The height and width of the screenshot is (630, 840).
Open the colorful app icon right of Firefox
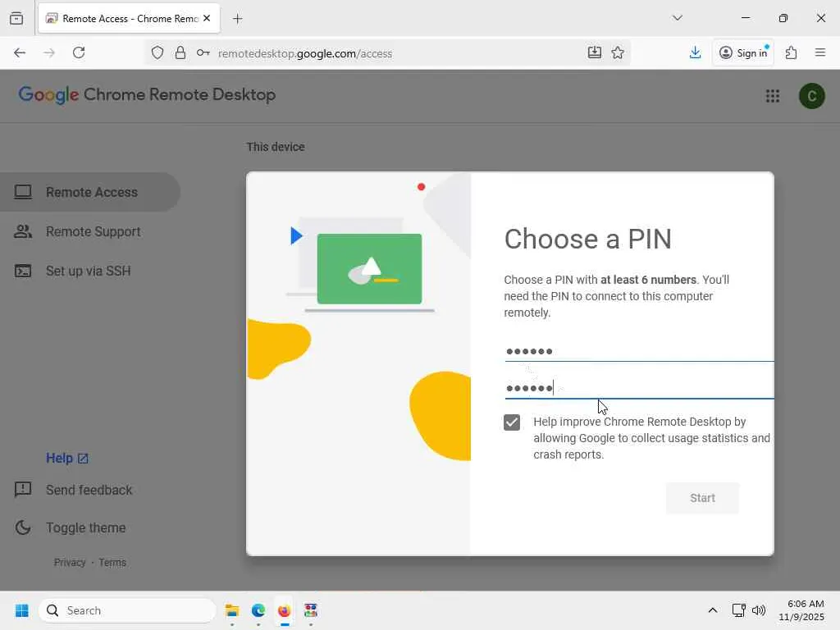tap(311, 610)
